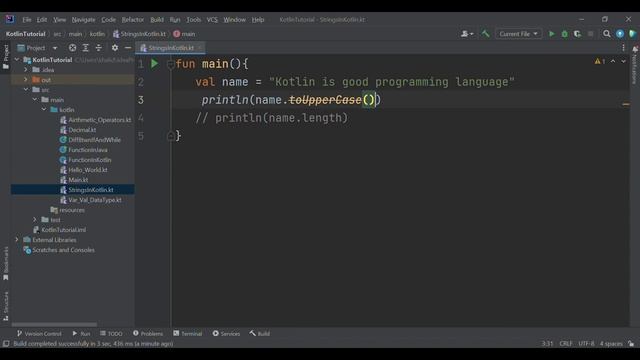Click the Project panel horizontal scrollbar
This screenshot has width=640, height=360.
pos(54,325)
